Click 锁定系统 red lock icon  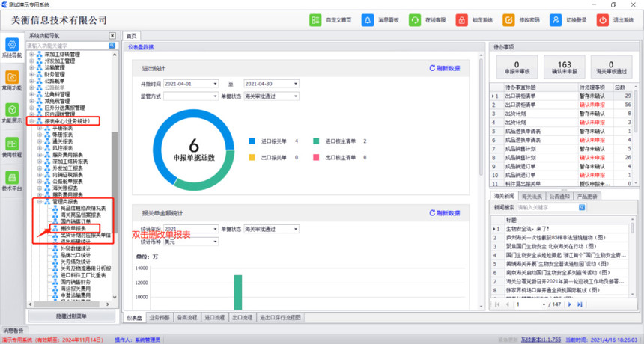point(461,20)
